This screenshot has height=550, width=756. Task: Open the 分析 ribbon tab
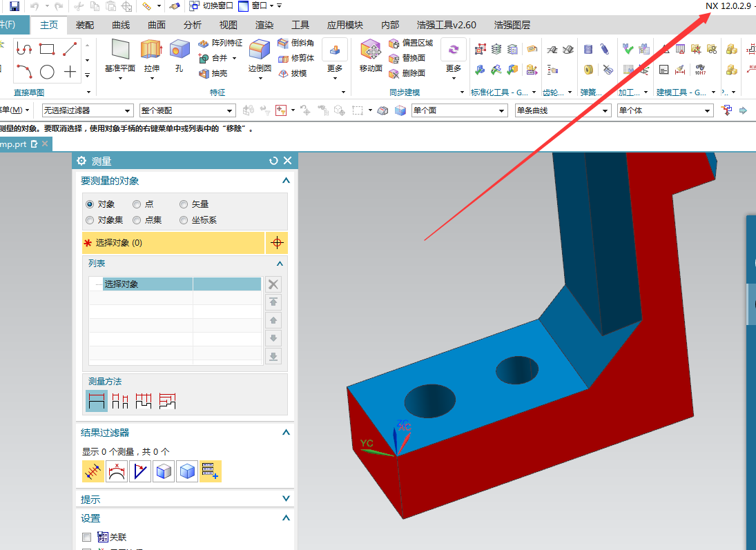(x=193, y=25)
